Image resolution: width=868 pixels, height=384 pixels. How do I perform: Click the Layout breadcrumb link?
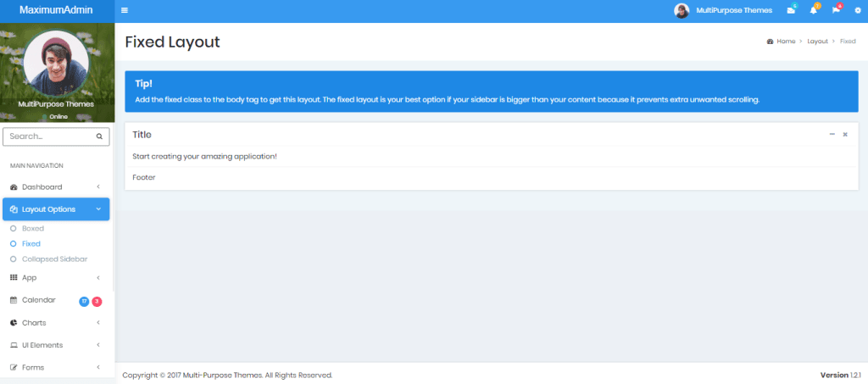tap(818, 42)
